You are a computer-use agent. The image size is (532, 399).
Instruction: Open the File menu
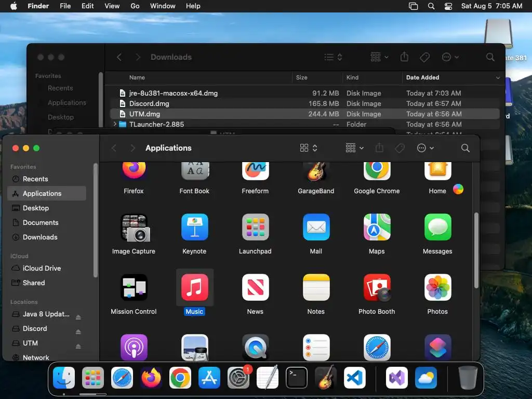coord(65,6)
